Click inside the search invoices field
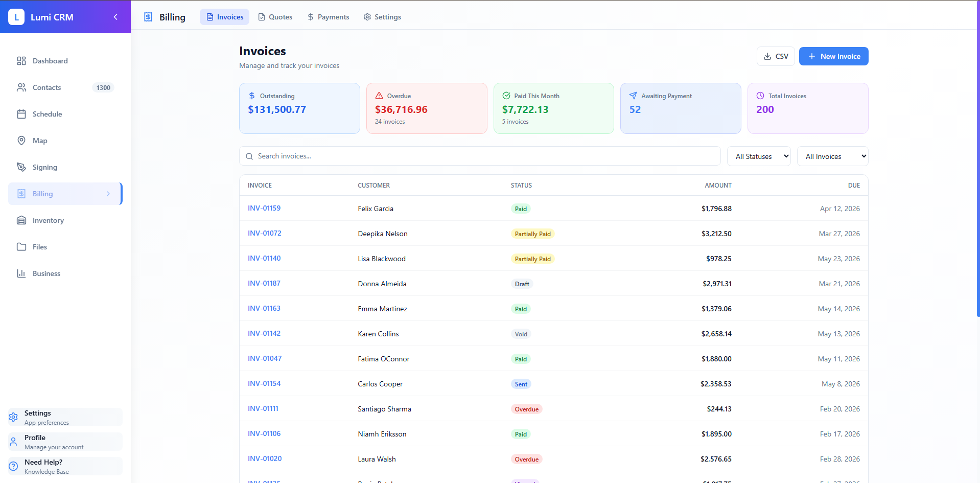Image resolution: width=980 pixels, height=483 pixels. (460, 156)
